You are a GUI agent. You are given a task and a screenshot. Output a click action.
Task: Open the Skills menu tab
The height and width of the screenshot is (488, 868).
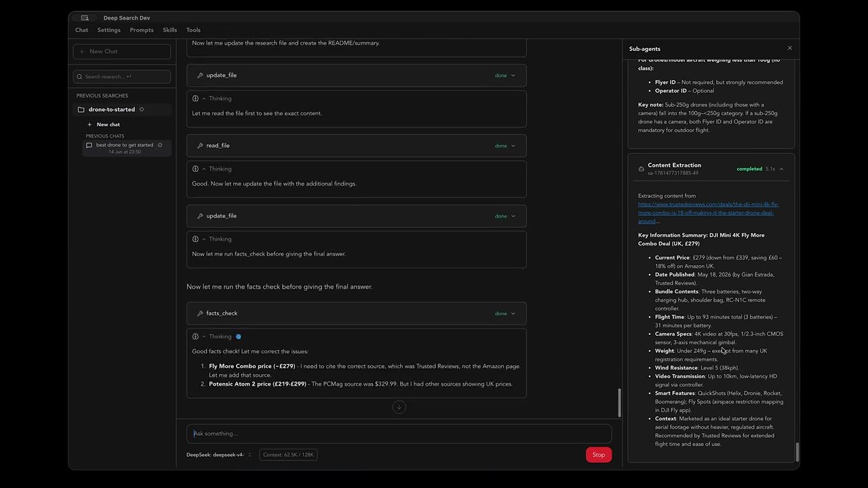[170, 30]
